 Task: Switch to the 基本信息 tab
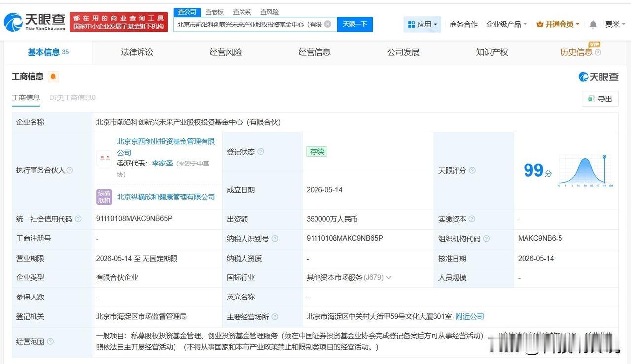(x=48, y=52)
